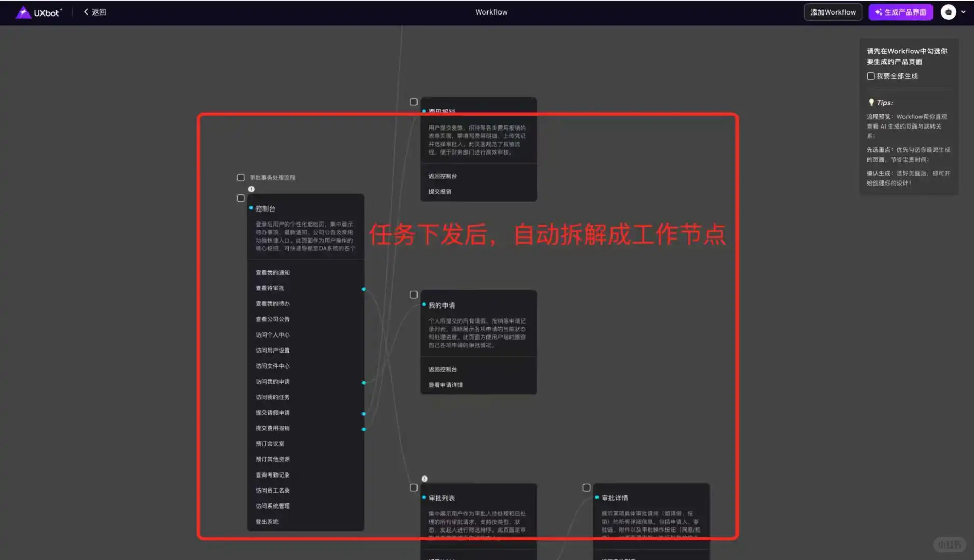Click the info icon above the 控制台 node
Image resolution: width=974 pixels, height=560 pixels.
click(x=251, y=189)
